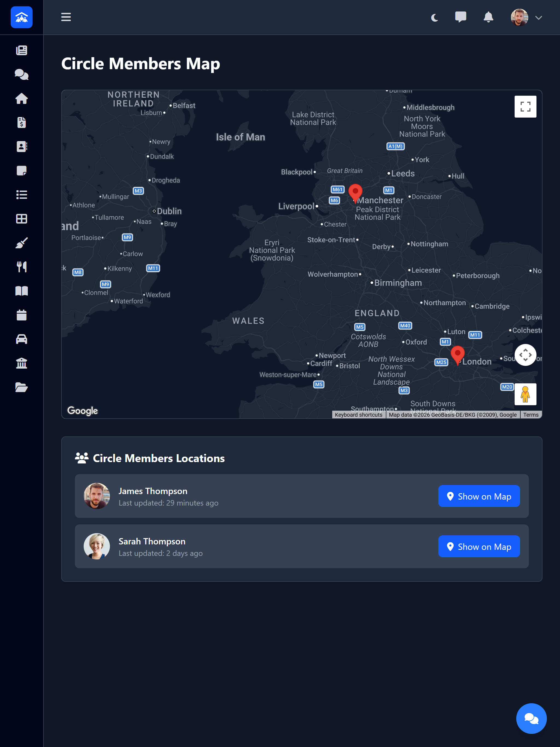The image size is (560, 747).
Task: Toggle the Street View pegman on the map
Action: point(525,394)
